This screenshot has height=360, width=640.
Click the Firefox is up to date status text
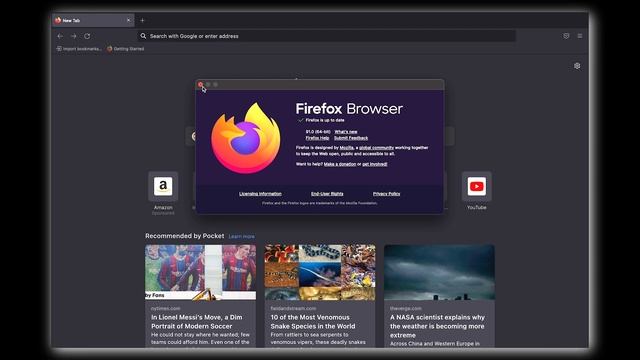(x=325, y=120)
